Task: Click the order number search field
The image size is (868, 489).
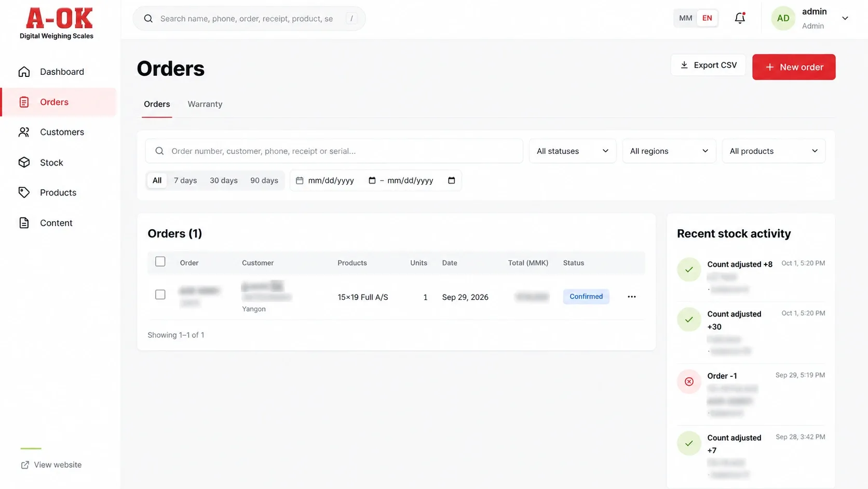Action: coord(334,151)
